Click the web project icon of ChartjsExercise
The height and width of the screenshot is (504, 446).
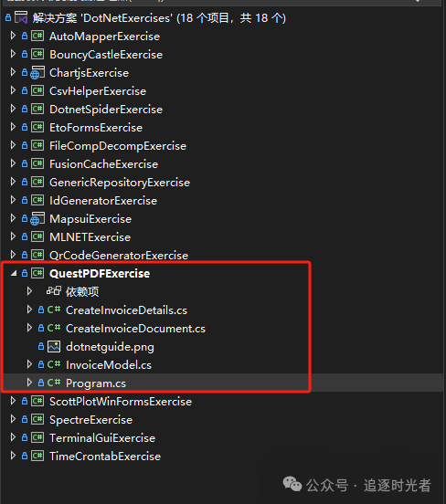(37, 73)
